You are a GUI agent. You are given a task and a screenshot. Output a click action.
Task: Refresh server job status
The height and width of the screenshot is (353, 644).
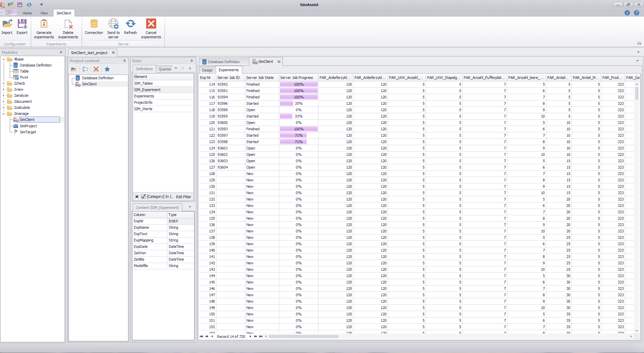pos(130,27)
